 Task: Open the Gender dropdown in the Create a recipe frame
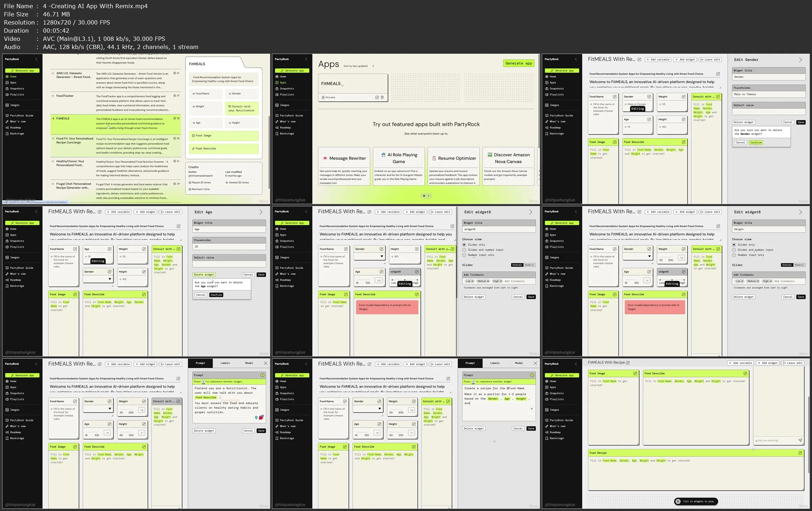pyautogui.click(x=368, y=409)
